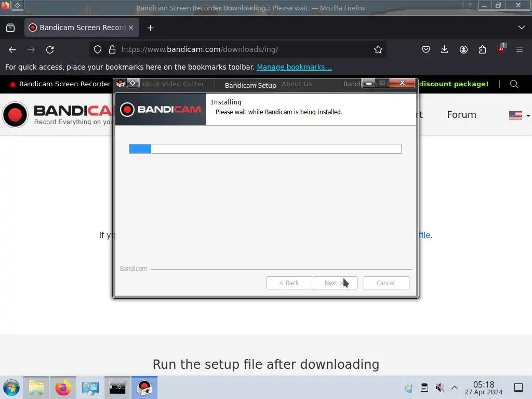Expand hidden tray icons chevron
Viewport: 532px width, 399px height.
[x=455, y=388]
